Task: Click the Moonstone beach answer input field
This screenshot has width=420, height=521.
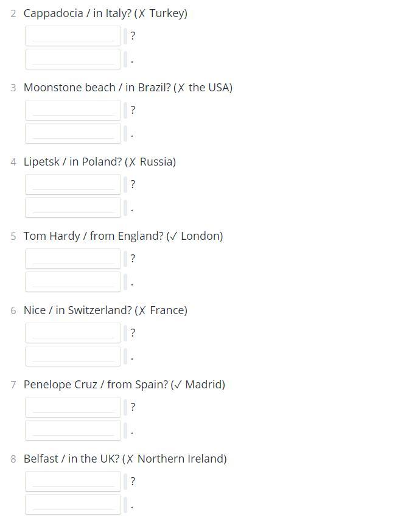Action: pyautogui.click(x=73, y=133)
